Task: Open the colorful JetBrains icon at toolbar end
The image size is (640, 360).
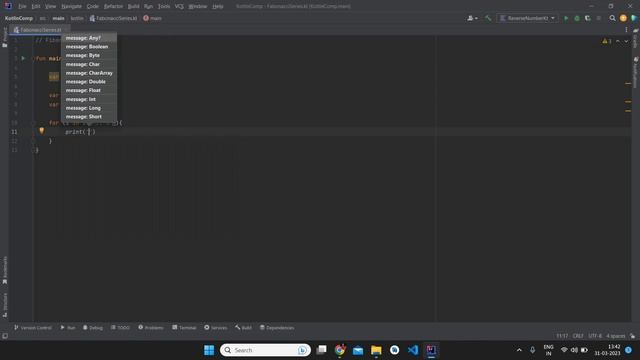Action: point(634,18)
